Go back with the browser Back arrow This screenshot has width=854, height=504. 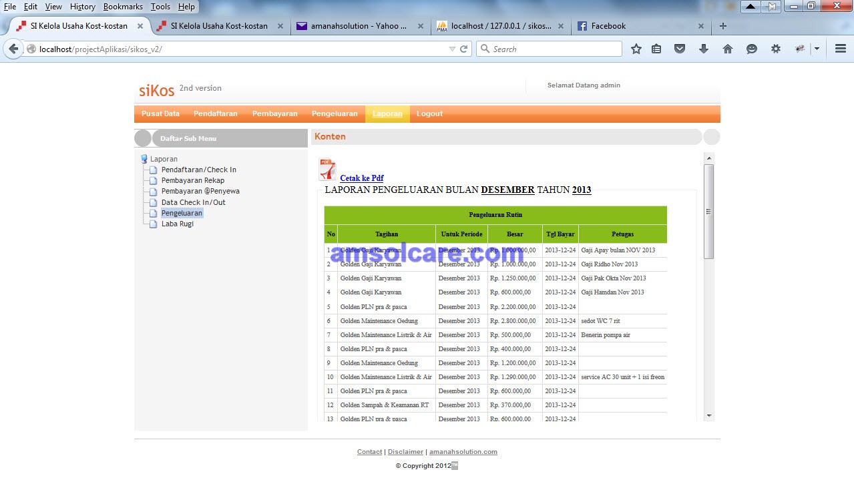13,49
